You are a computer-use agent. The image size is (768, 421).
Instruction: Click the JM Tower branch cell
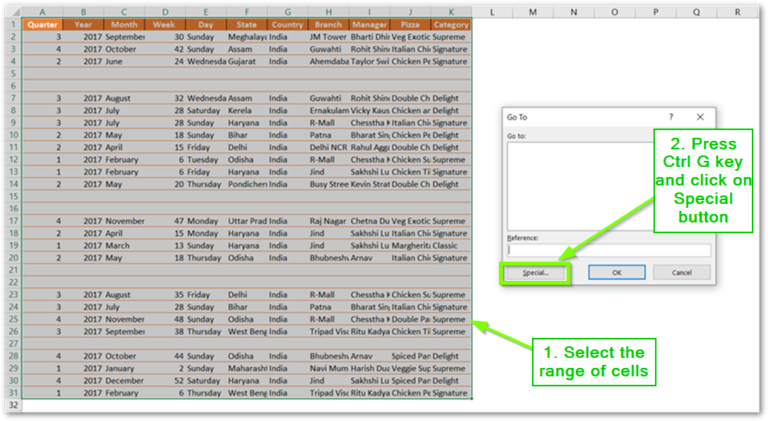(328, 37)
